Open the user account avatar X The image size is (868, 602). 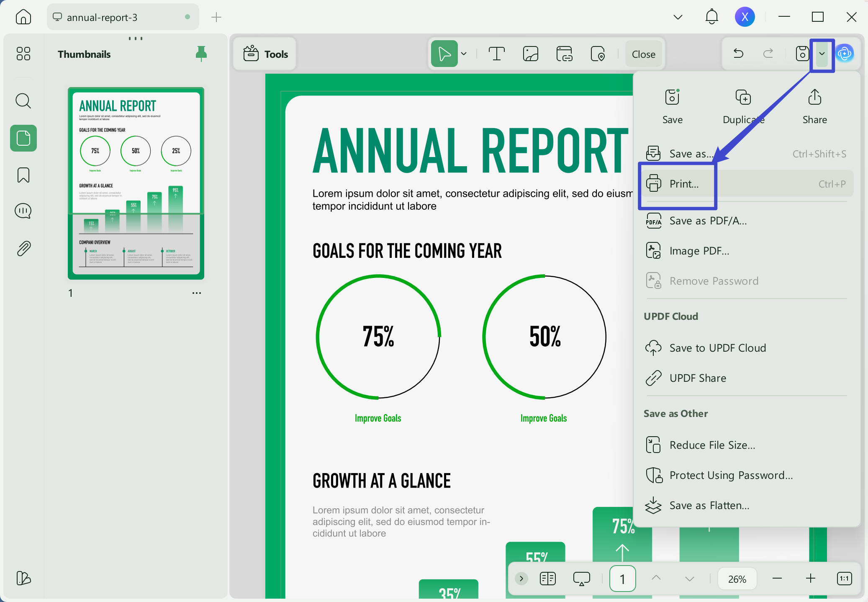(745, 17)
